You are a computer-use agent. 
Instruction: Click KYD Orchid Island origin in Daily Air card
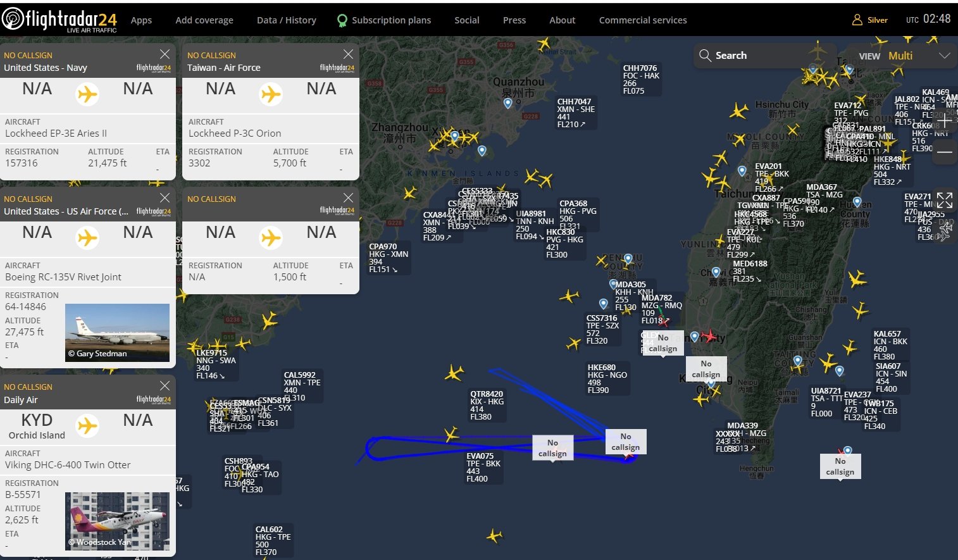(37, 426)
